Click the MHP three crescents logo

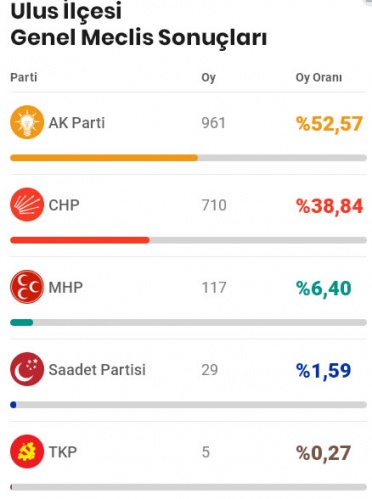[27, 287]
